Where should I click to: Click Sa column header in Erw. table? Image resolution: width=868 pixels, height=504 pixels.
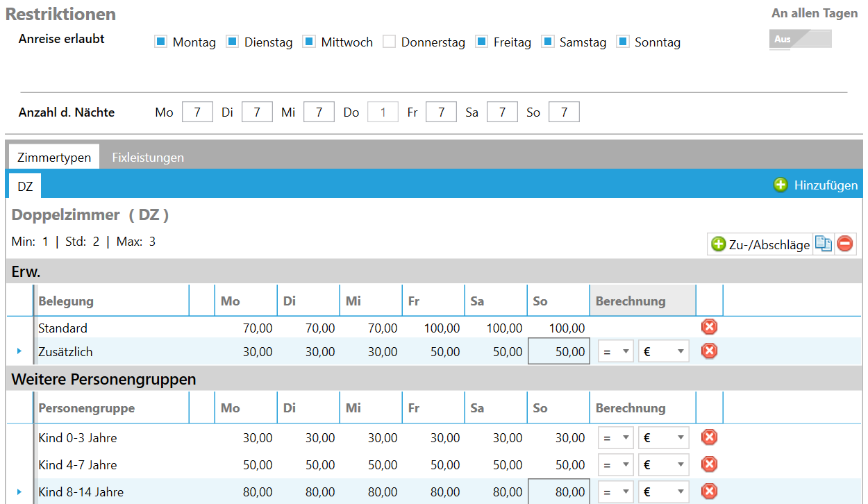(496, 301)
